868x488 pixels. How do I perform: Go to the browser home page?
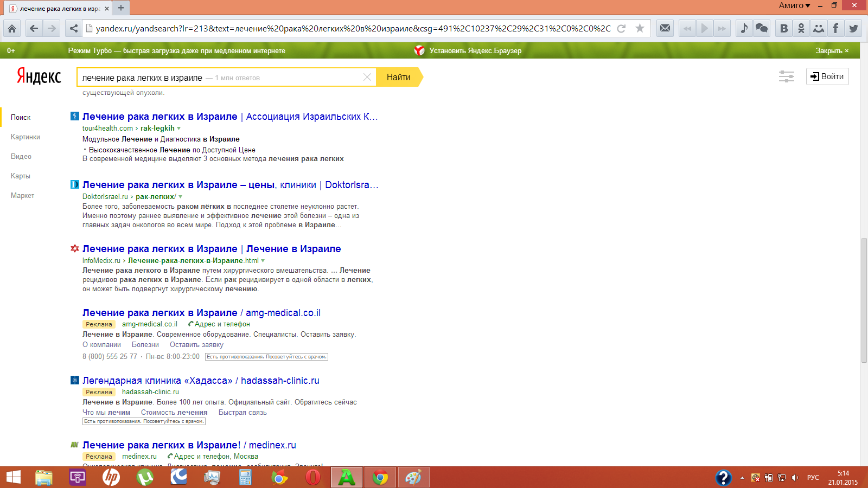pyautogui.click(x=12, y=28)
